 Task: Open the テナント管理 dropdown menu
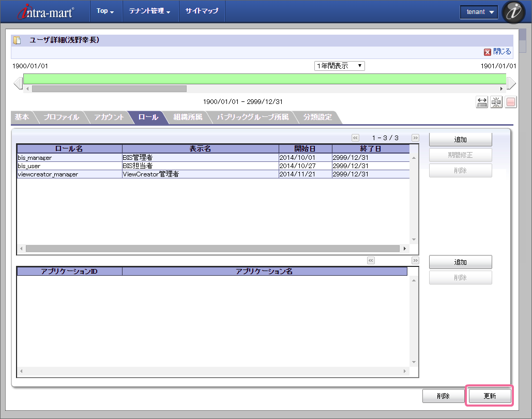[x=149, y=11]
